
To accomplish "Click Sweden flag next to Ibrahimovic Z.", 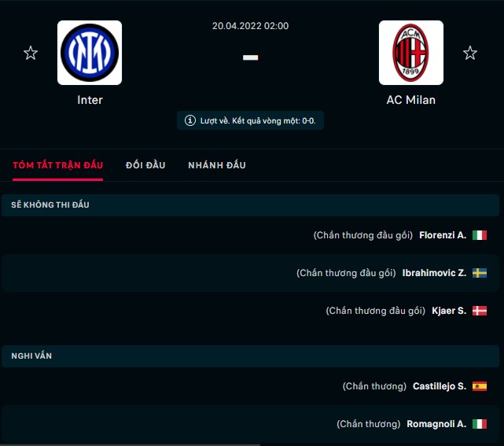I will point(480,273).
